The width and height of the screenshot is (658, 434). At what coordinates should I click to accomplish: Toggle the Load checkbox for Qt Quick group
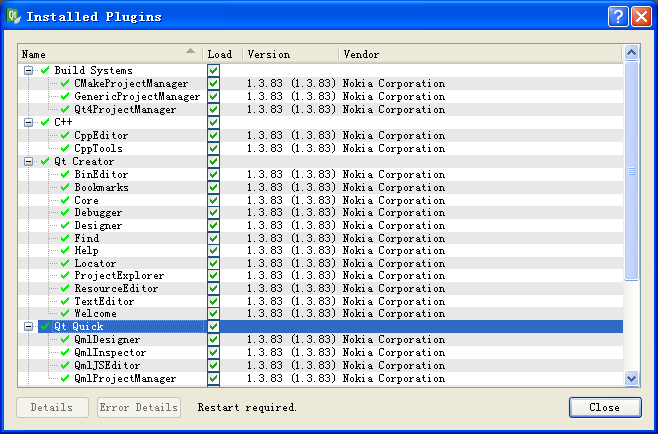pyautogui.click(x=213, y=326)
